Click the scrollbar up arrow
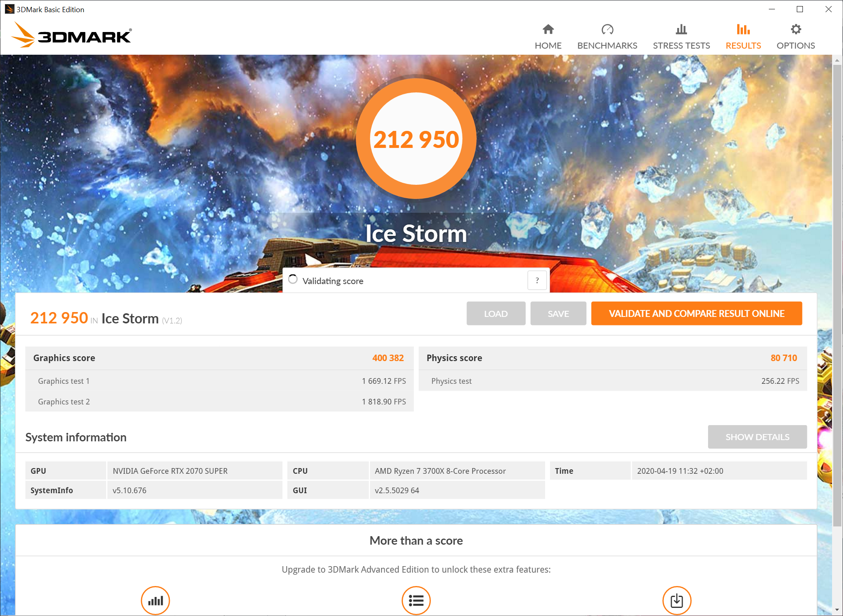Screen dimensions: 843x616 [837, 60]
